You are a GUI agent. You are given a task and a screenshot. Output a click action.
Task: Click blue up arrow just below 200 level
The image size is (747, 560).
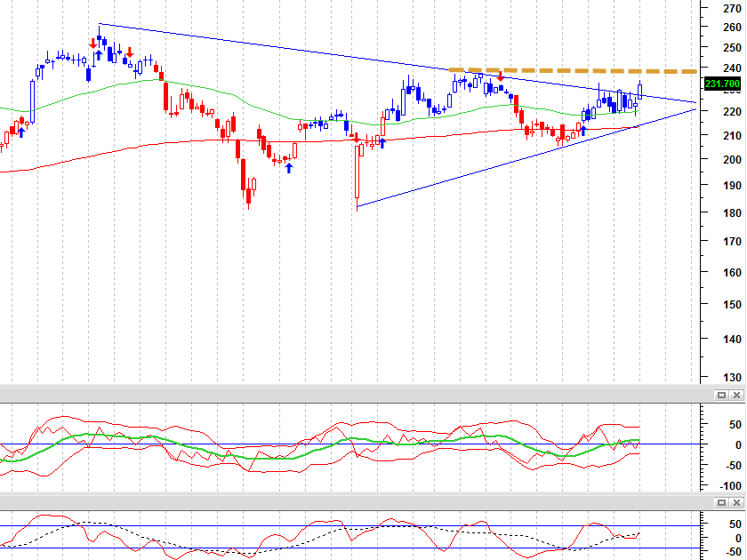[289, 168]
